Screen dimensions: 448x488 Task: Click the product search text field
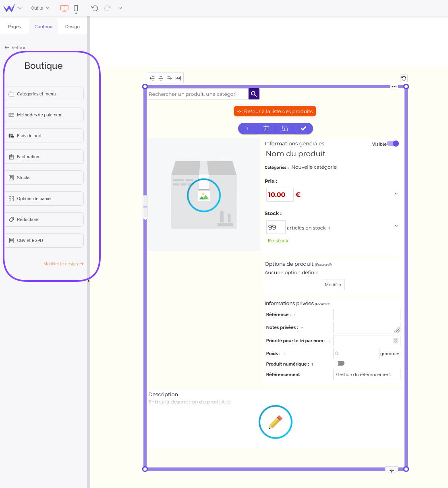click(197, 94)
